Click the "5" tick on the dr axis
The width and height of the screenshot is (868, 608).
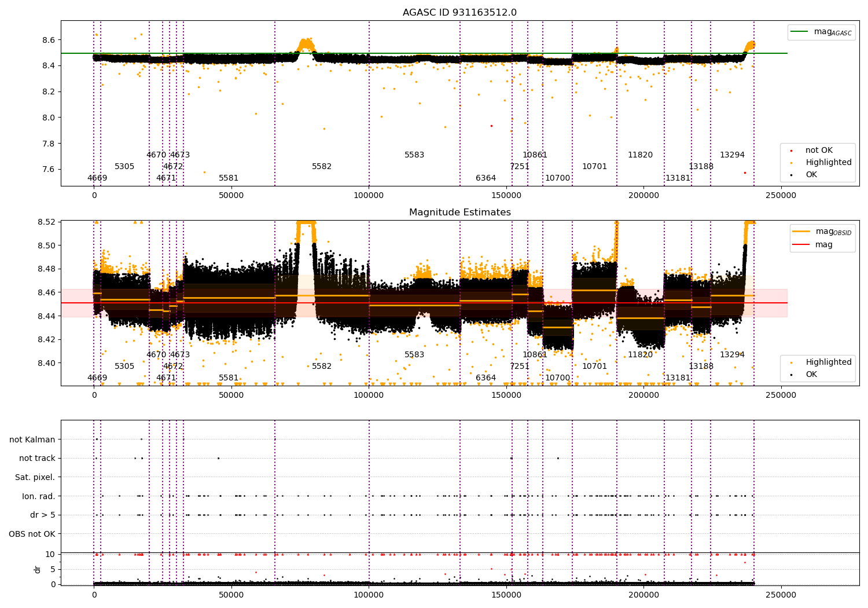[53, 569]
